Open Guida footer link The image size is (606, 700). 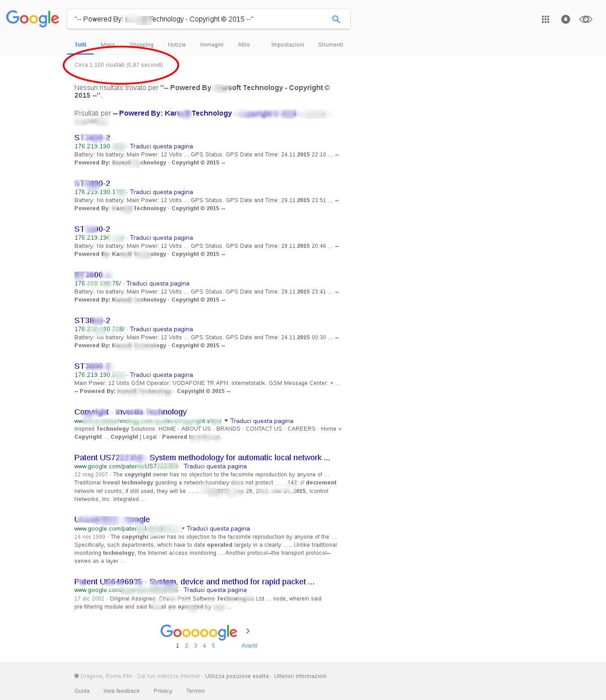point(82,691)
